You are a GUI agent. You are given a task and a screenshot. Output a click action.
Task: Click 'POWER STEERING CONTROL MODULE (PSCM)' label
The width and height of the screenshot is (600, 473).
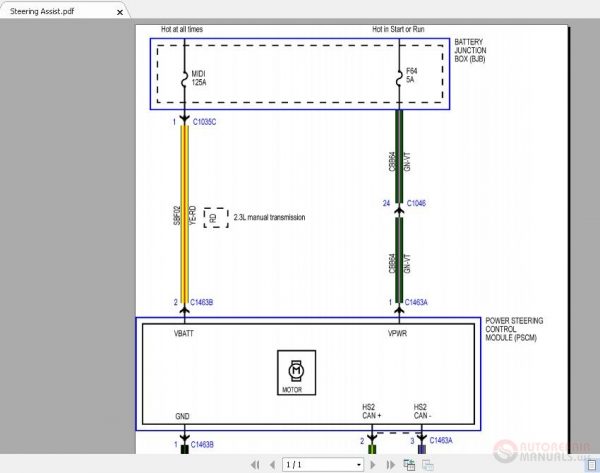click(x=514, y=329)
